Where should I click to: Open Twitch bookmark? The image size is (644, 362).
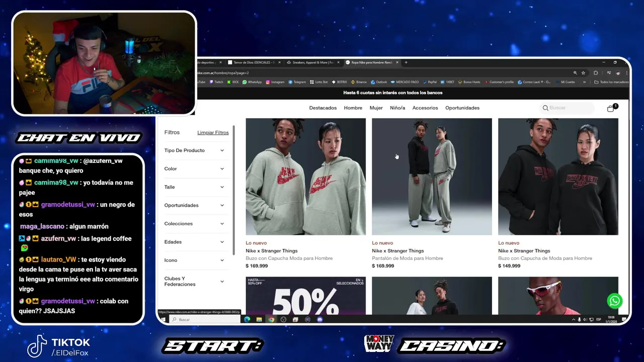pos(216,82)
